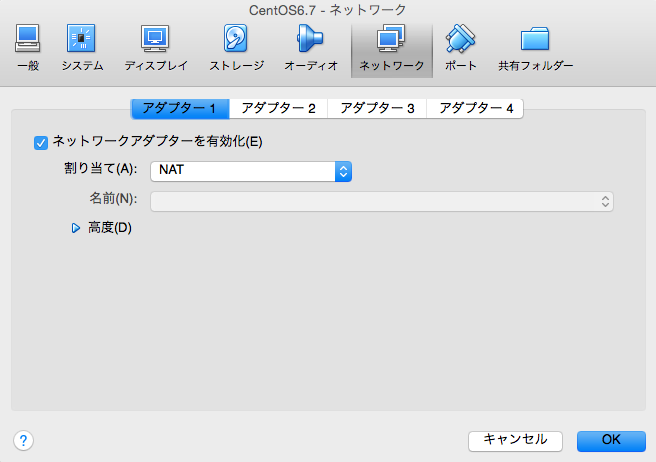This screenshot has width=656, height=462.
Task: Open the 一般 (General) settings icon
Action: click(28, 38)
